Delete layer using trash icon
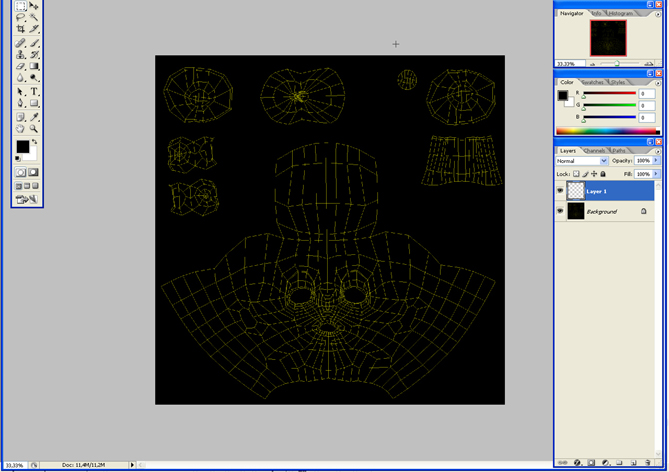This screenshot has height=472, width=669. (x=647, y=463)
